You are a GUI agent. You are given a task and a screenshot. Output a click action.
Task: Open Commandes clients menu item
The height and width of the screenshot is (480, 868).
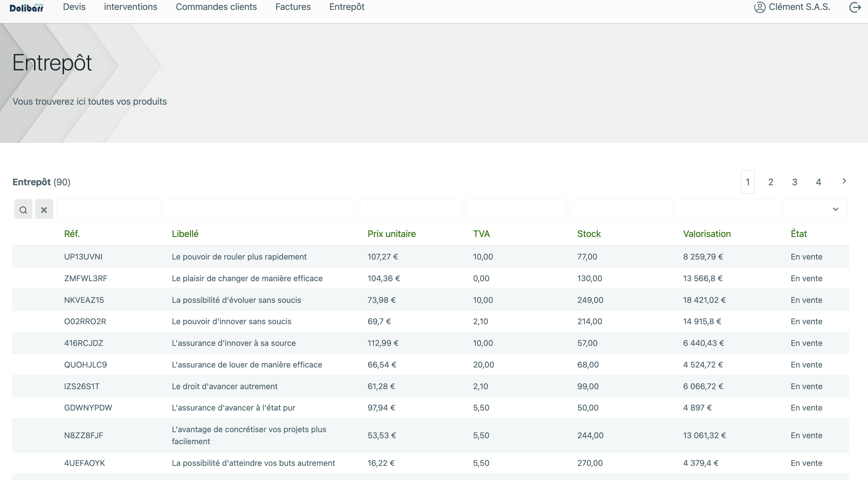tap(216, 7)
